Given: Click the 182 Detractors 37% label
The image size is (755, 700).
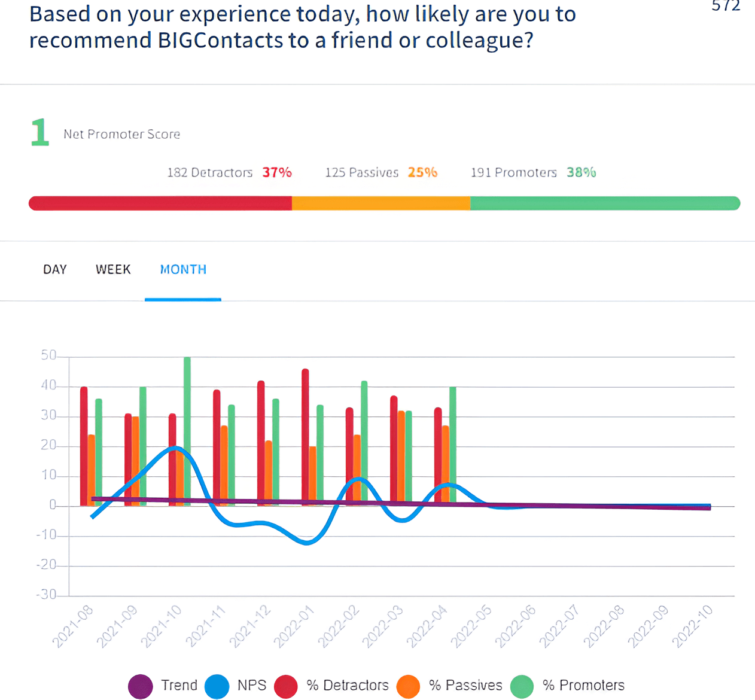Looking at the screenshot, I should pos(230,172).
